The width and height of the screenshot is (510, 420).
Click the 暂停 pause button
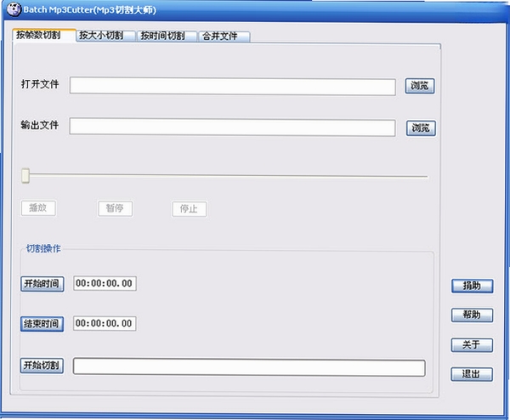[115, 208]
